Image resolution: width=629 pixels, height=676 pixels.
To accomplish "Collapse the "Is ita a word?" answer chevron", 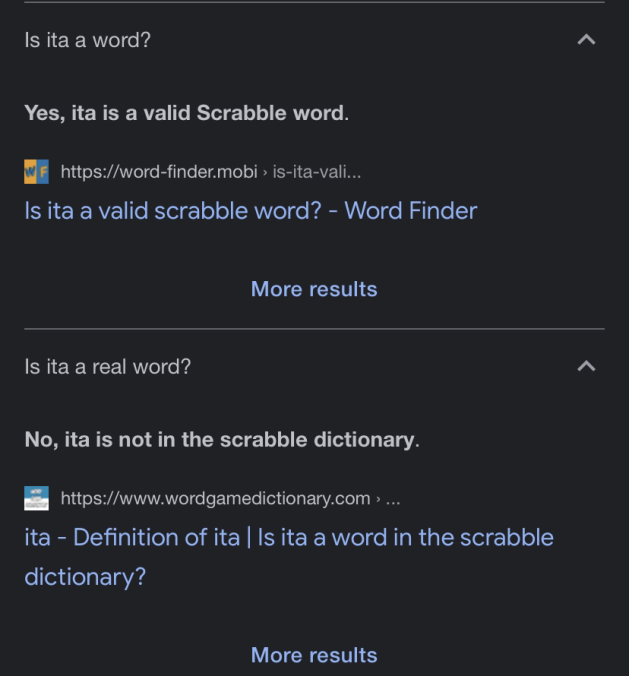I will point(587,40).
